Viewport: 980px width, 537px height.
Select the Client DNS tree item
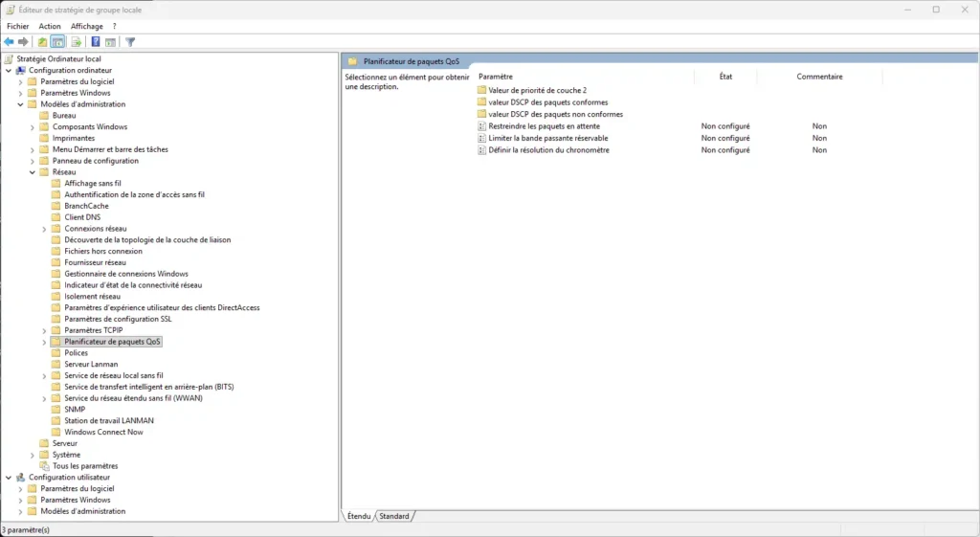tap(82, 217)
